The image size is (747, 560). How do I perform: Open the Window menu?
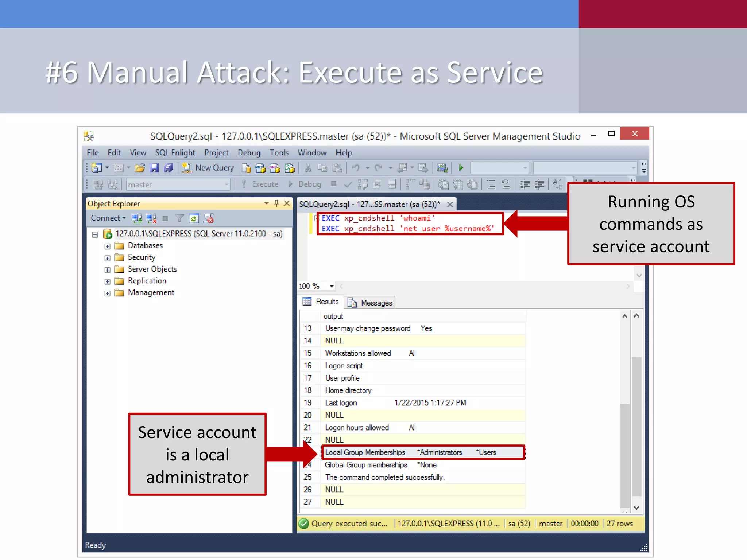click(312, 153)
